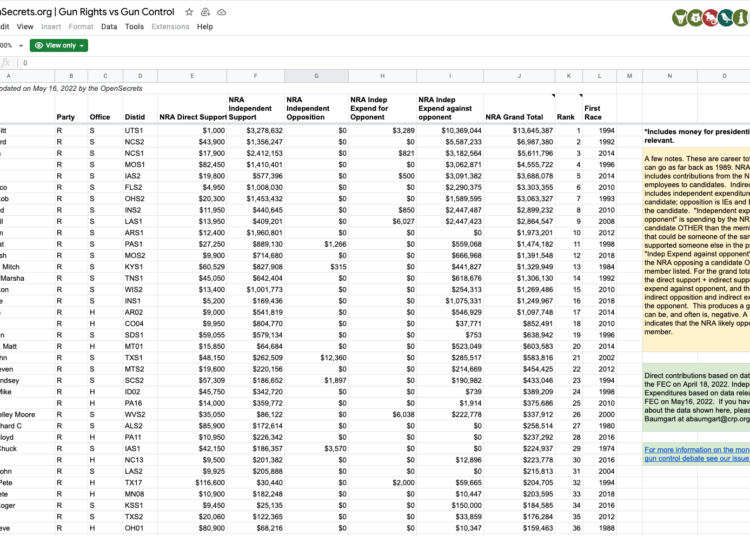This screenshot has width=750, height=536.
Task: Click the fx function icon
Action: [x=6, y=63]
